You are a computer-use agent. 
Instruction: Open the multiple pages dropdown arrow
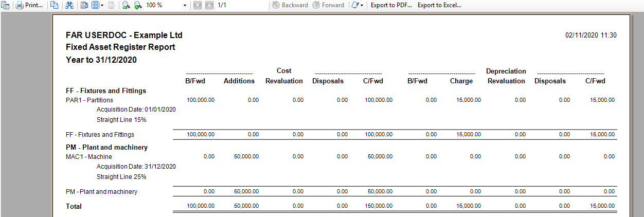pyautogui.click(x=102, y=5)
